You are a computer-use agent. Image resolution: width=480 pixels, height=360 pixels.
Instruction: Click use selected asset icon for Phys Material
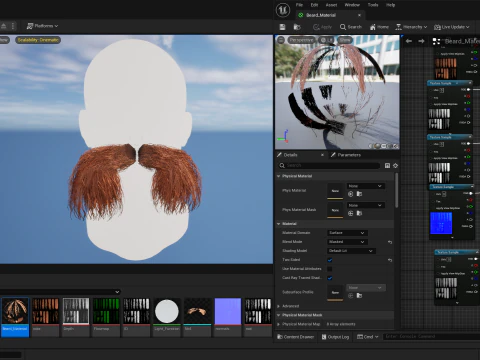coord(351,194)
